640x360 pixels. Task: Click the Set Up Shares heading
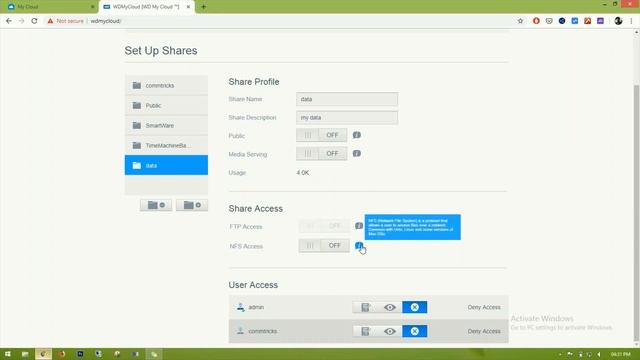tap(161, 51)
